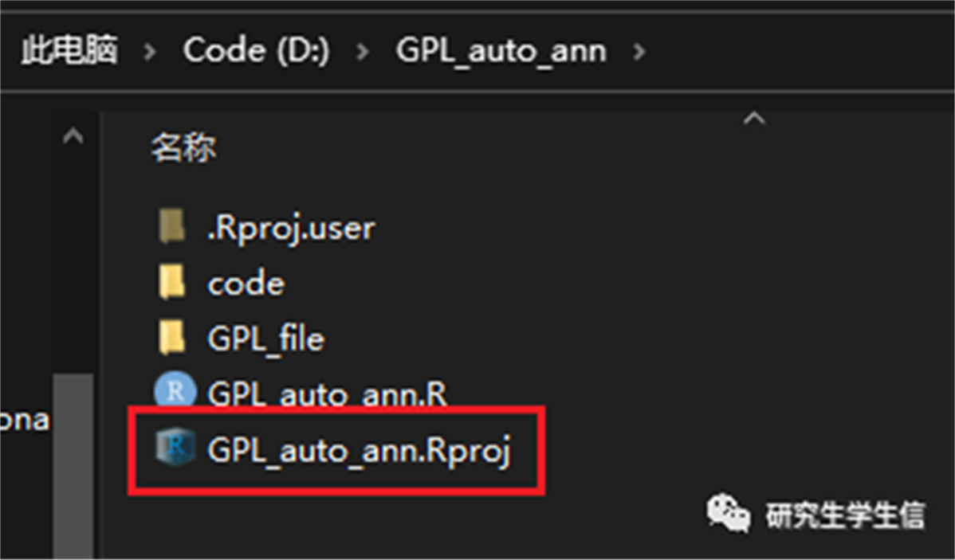The height and width of the screenshot is (560, 955).
Task: Click the navigation pane scroll up arrow
Action: 73,135
